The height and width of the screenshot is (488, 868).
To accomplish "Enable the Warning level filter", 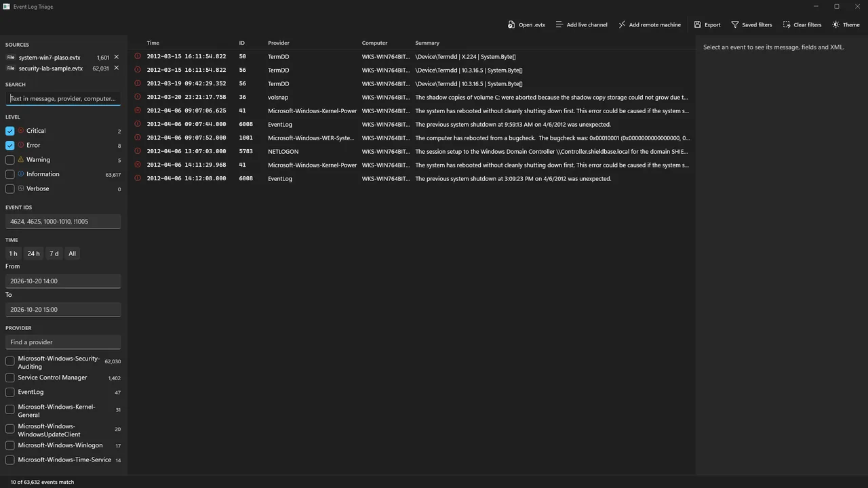I will [x=10, y=160].
